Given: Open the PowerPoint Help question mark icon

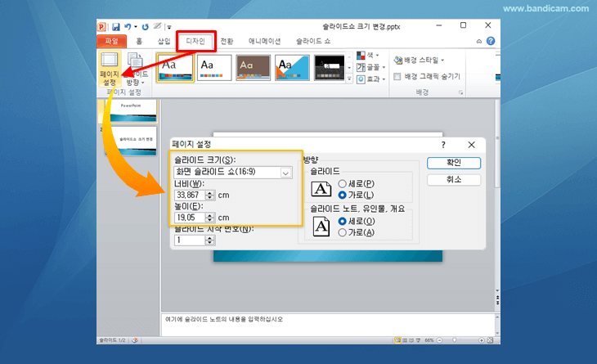Looking at the screenshot, I should pyautogui.click(x=491, y=41).
